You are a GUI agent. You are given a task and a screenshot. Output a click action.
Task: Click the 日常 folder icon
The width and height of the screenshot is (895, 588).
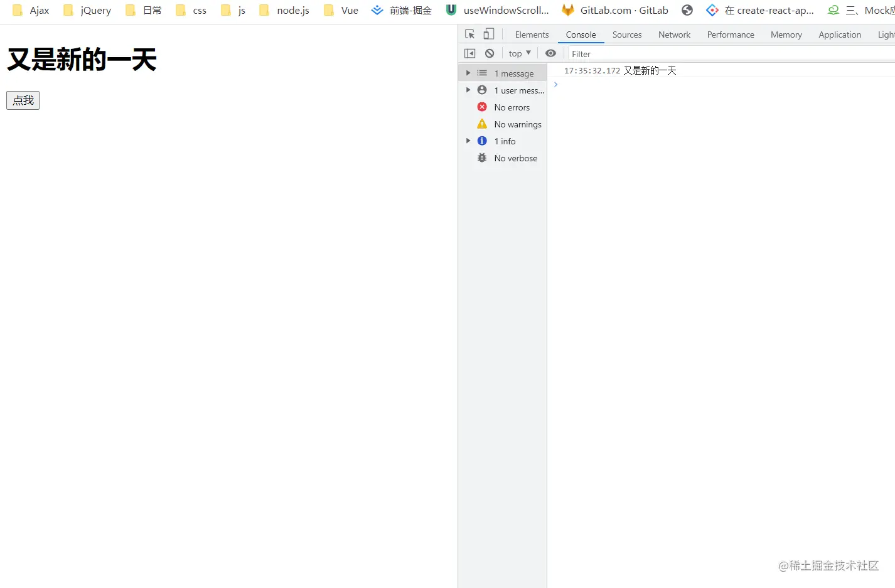coord(131,10)
